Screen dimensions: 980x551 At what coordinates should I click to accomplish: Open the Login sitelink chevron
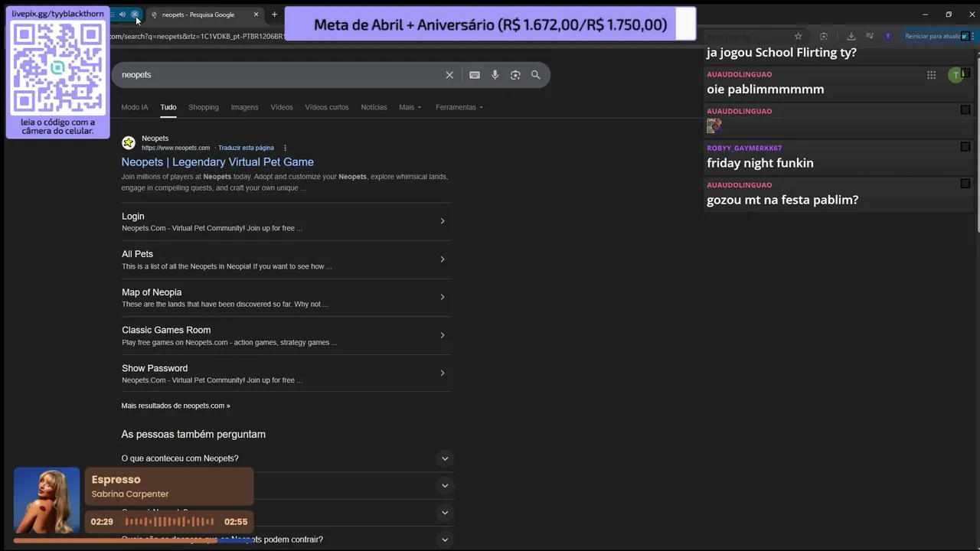[x=443, y=221]
